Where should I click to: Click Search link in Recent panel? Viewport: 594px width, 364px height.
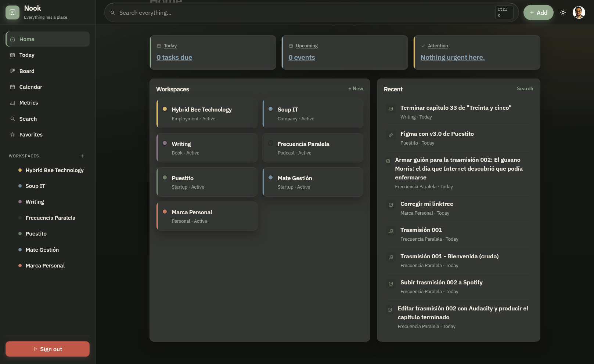click(x=525, y=88)
